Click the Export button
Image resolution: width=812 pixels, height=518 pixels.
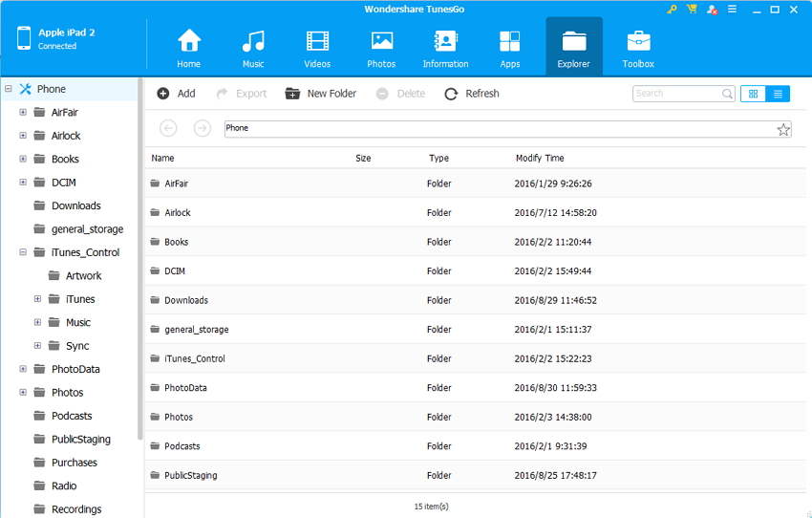click(x=242, y=94)
